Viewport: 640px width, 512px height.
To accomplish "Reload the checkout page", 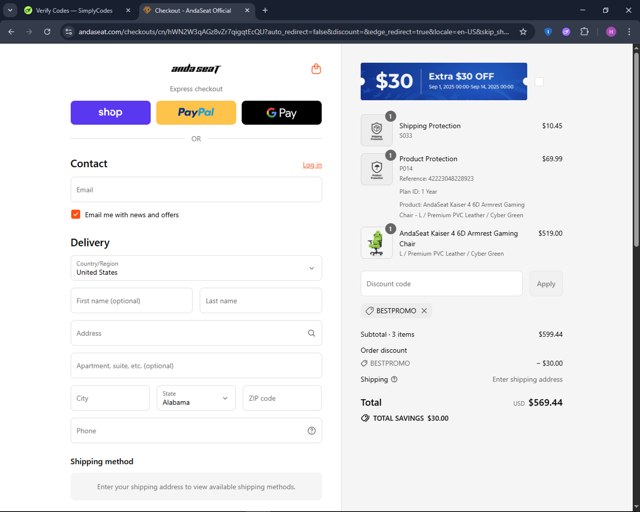I will pyautogui.click(x=47, y=32).
